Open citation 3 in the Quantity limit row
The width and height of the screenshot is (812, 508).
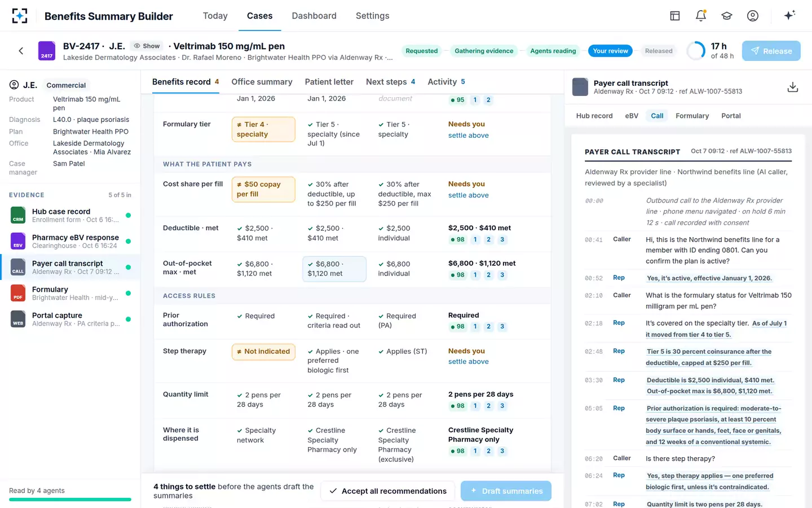click(502, 406)
